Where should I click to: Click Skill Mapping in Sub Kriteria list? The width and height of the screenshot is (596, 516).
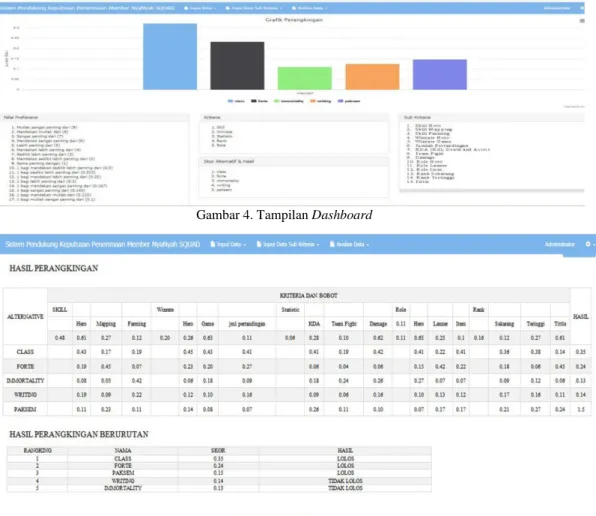point(433,130)
